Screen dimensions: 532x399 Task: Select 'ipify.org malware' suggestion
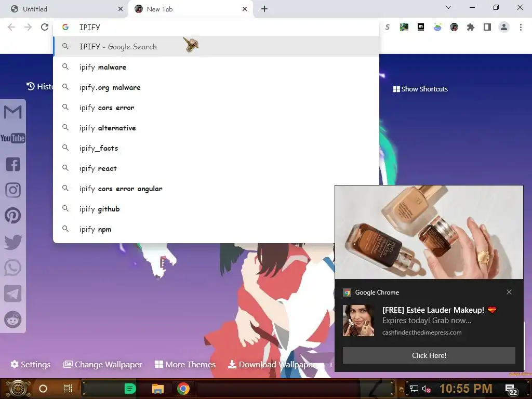(x=216, y=87)
